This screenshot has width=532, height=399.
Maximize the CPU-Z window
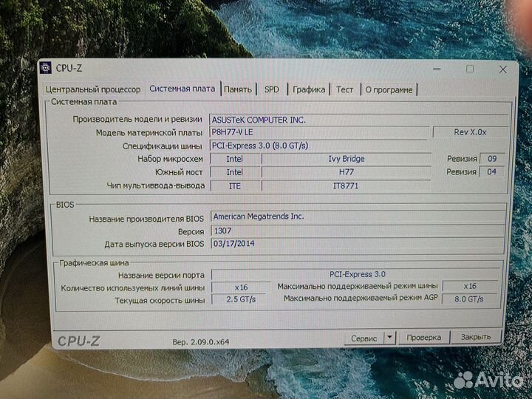(470, 69)
